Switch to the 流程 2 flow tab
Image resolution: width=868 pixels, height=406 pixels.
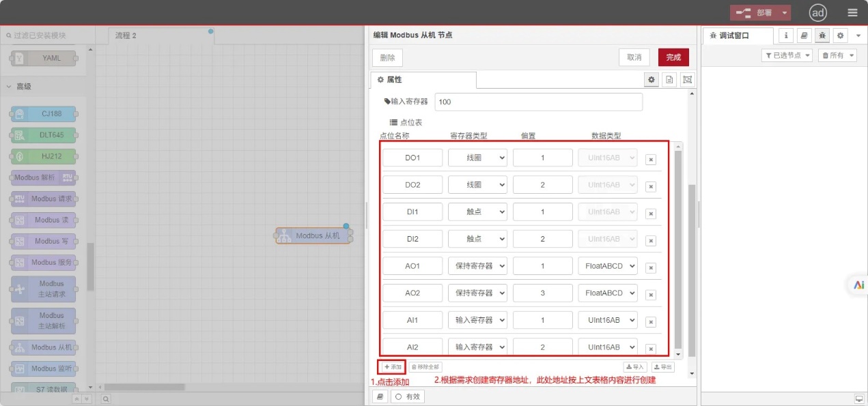point(125,35)
